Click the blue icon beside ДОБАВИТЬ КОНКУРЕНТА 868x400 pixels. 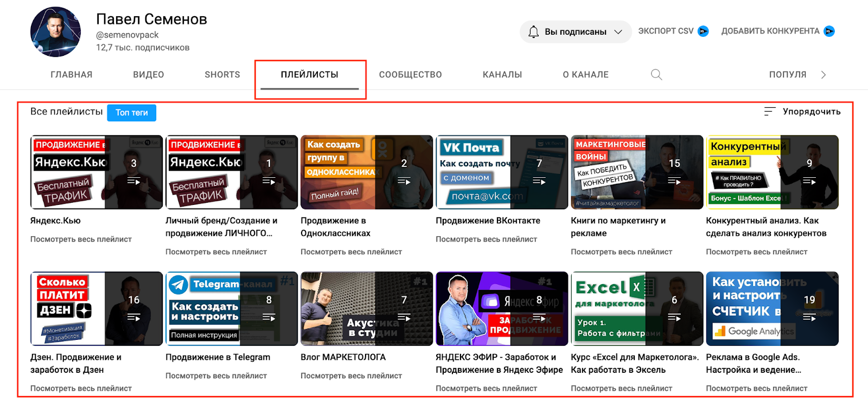coord(829,31)
